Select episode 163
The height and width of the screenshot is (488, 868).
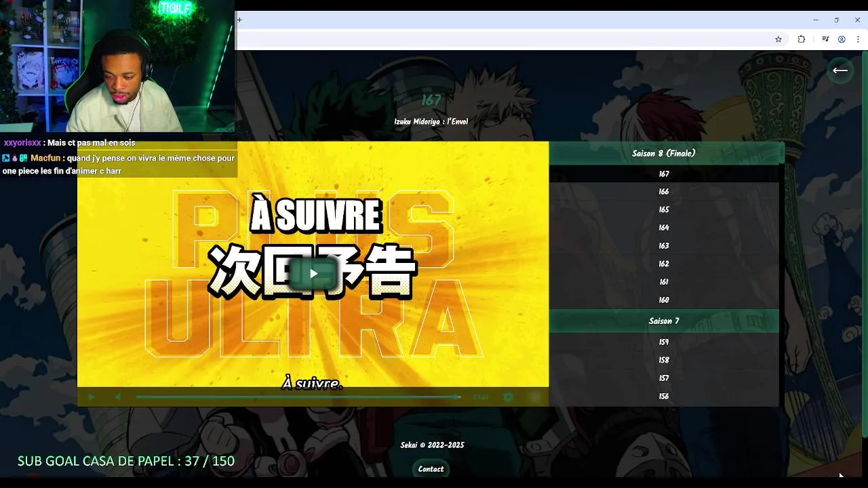(664, 246)
